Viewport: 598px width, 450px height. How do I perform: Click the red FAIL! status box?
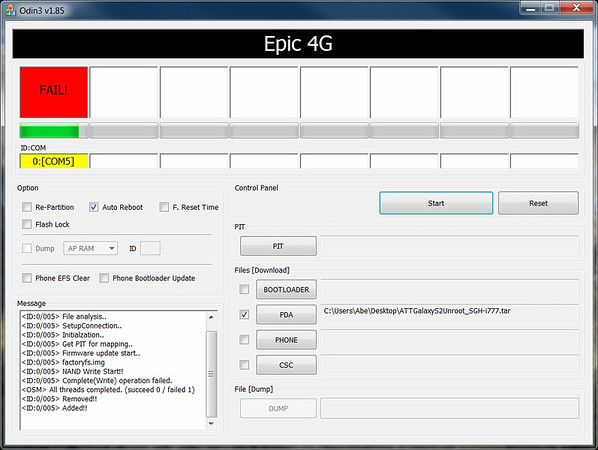click(54, 92)
